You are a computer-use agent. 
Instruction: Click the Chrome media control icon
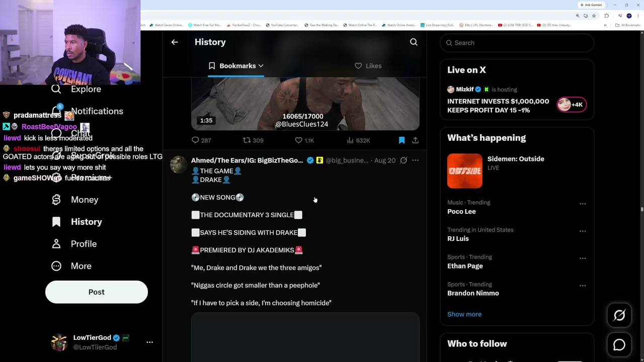(619, 16)
